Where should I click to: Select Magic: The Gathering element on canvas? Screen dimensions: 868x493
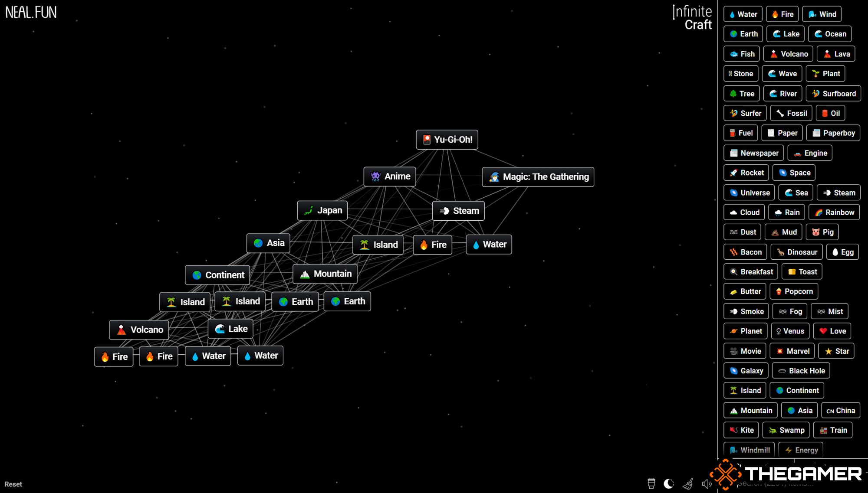(x=538, y=177)
